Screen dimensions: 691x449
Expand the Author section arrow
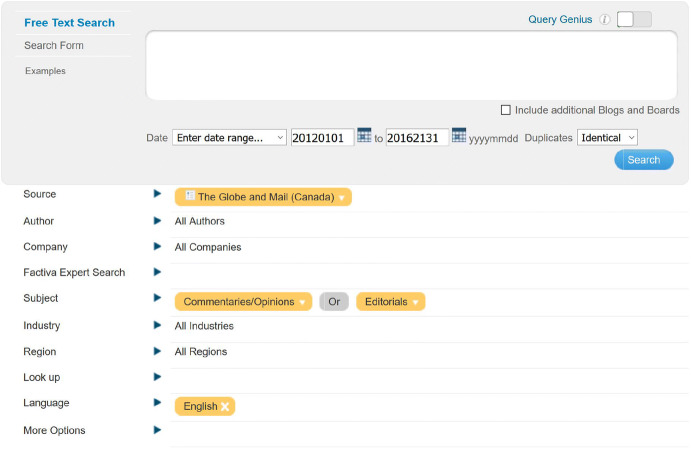click(157, 221)
